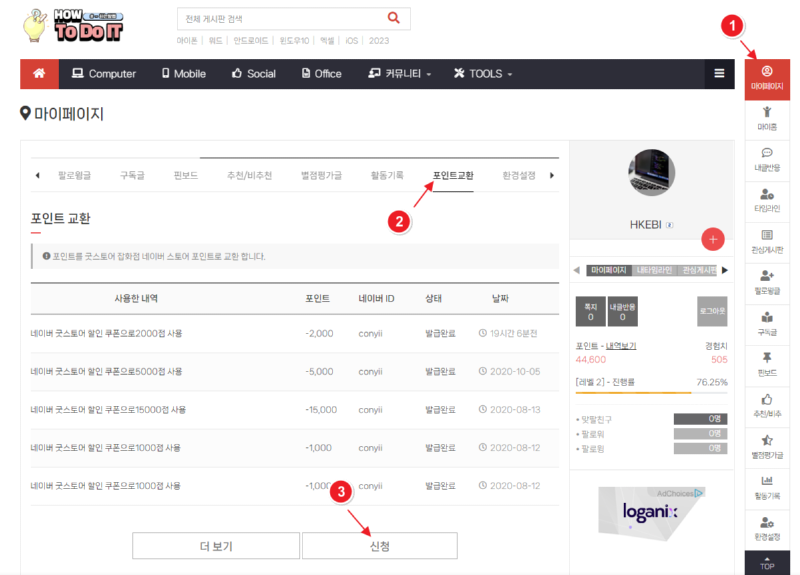This screenshot has height=575, width=800.
Task: Click the 더 보기 button
Action: 216,546
